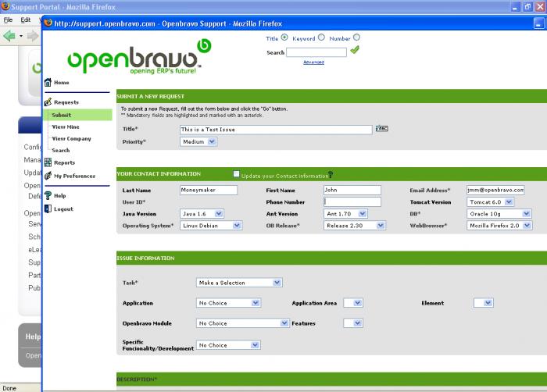Click the My Preferences icon
The width and height of the screenshot is (547, 392).
click(48, 176)
